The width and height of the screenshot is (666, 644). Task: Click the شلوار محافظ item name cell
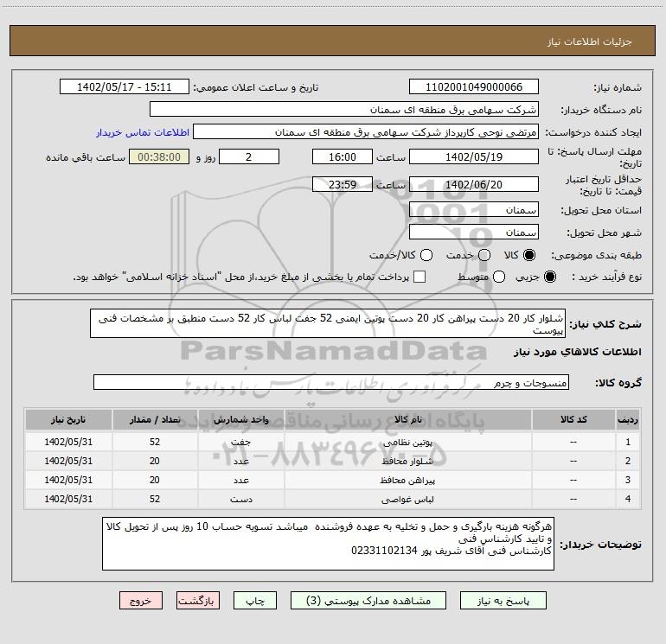click(407, 461)
